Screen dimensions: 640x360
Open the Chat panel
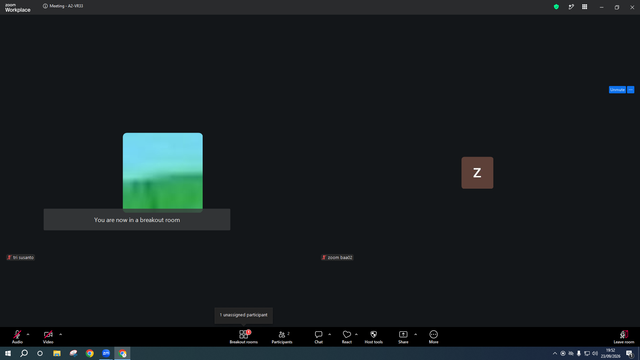[x=318, y=337]
